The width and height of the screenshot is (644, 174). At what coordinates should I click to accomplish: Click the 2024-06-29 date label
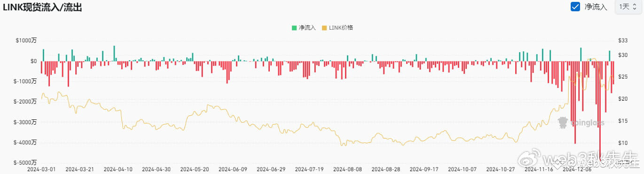click(x=271, y=169)
